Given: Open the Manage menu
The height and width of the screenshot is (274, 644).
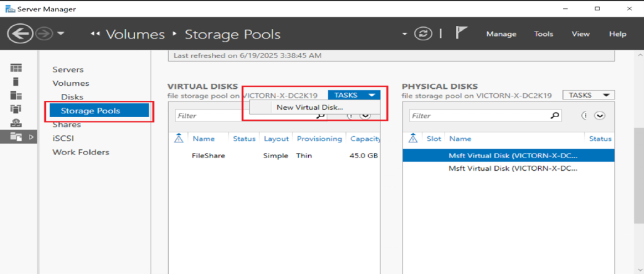Looking at the screenshot, I should pos(501,34).
